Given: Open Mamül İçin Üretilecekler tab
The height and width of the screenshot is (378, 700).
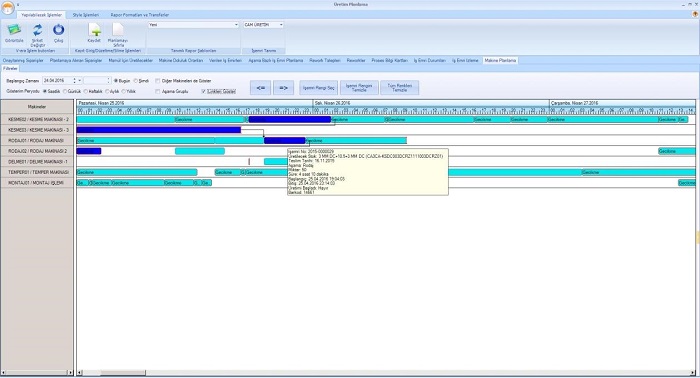Looking at the screenshot, I should pos(131,60).
